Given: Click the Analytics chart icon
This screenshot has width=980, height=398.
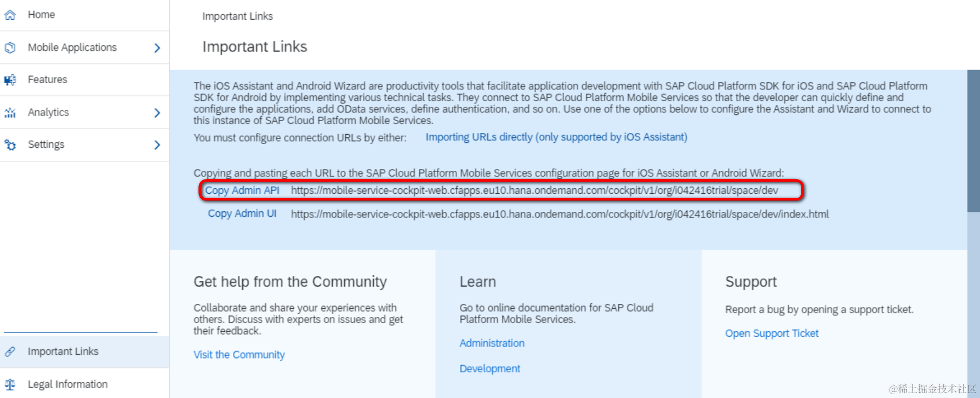Looking at the screenshot, I should (10, 113).
